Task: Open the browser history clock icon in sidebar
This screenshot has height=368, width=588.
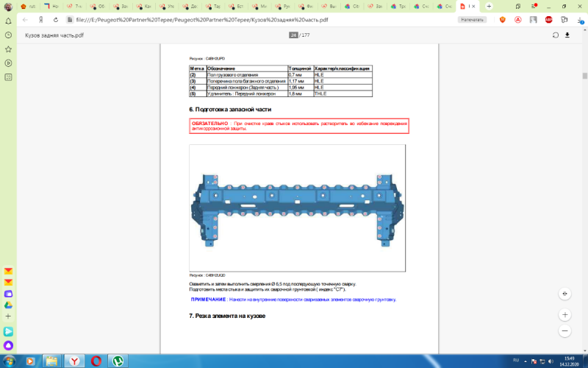Action: coord(8,35)
